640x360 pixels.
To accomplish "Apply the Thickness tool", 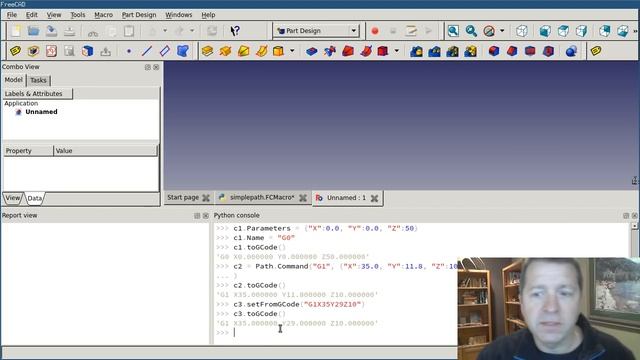I will click(548, 51).
